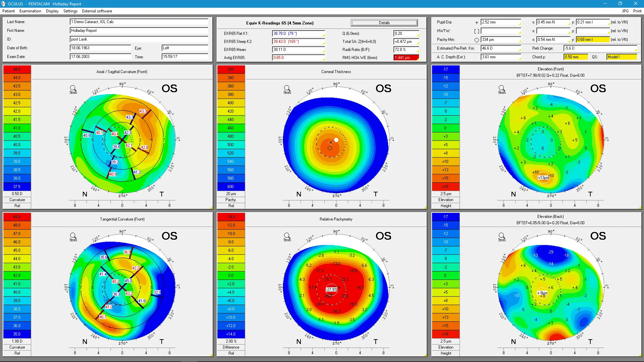Open the Examination menu
The width and height of the screenshot is (644, 362).
pos(30,11)
